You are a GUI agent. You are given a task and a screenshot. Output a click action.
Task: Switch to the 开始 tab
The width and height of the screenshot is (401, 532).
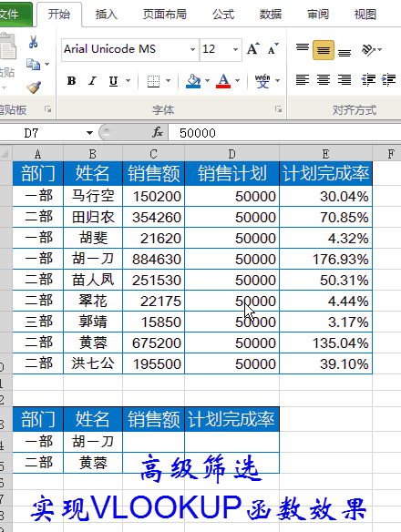point(59,15)
